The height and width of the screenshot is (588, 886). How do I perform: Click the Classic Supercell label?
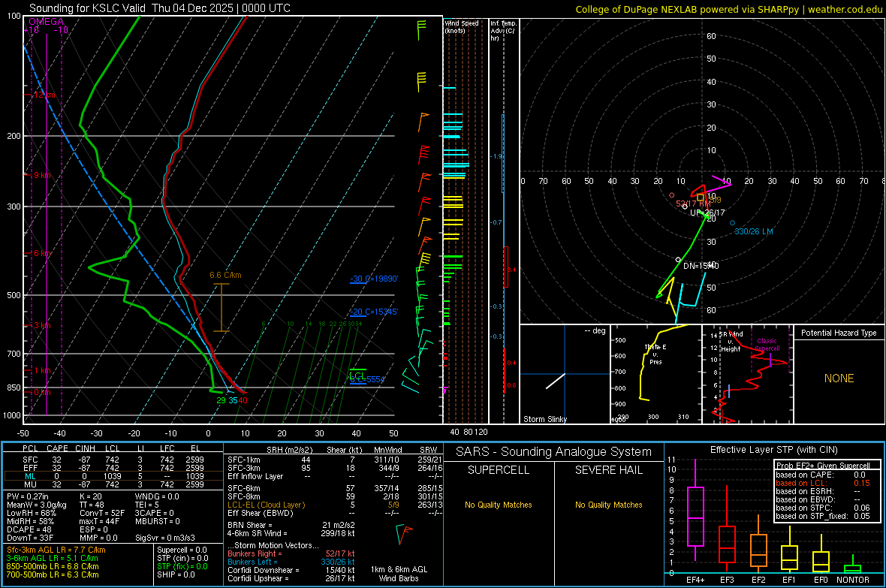point(767,345)
